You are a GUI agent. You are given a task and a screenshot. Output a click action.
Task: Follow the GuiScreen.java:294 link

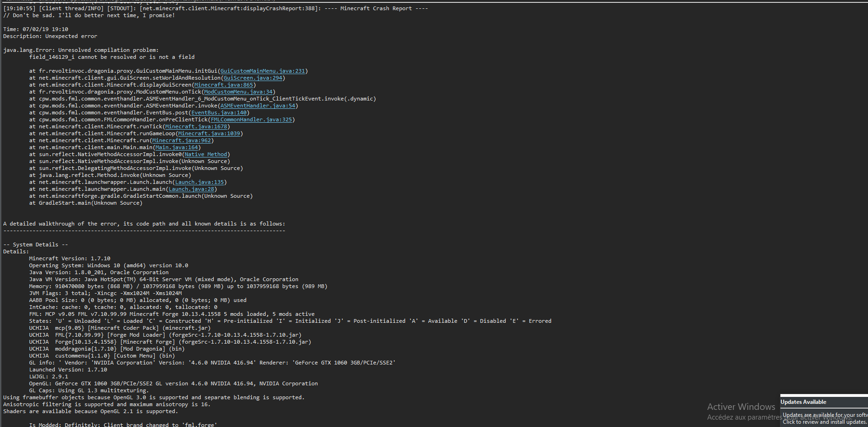point(253,78)
